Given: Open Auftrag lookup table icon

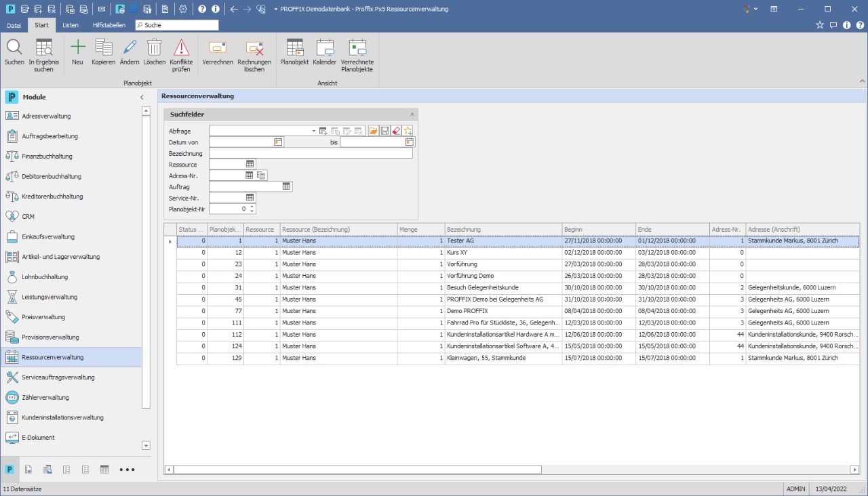Looking at the screenshot, I should pyautogui.click(x=286, y=186).
